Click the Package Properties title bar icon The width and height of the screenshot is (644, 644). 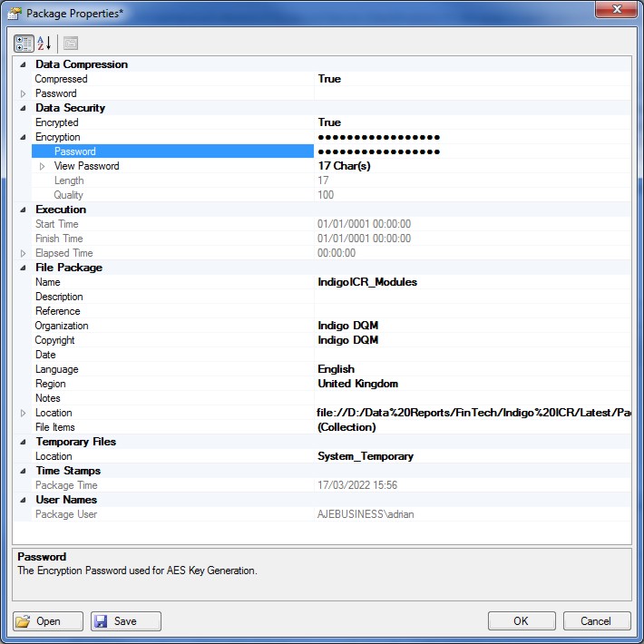pyautogui.click(x=14, y=14)
